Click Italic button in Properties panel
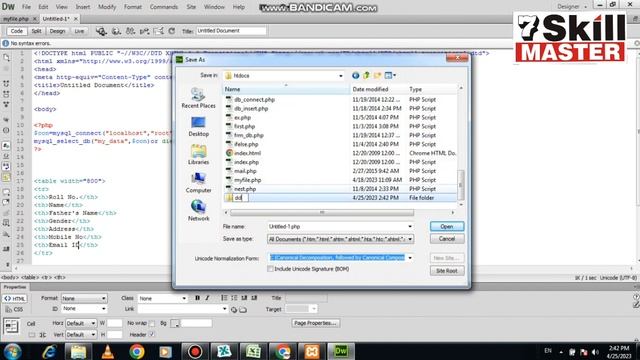Screen dimensions: 640x360 (207, 298)
